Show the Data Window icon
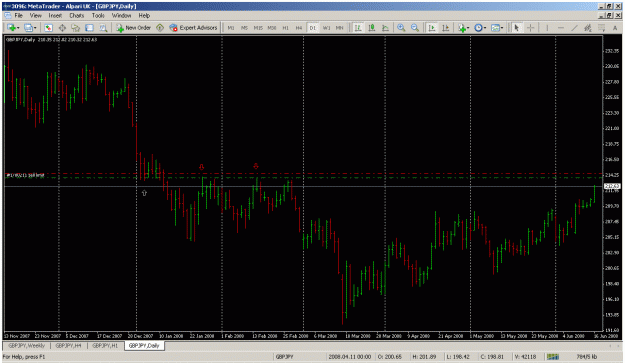The height and width of the screenshot is (363, 625). 62,27
